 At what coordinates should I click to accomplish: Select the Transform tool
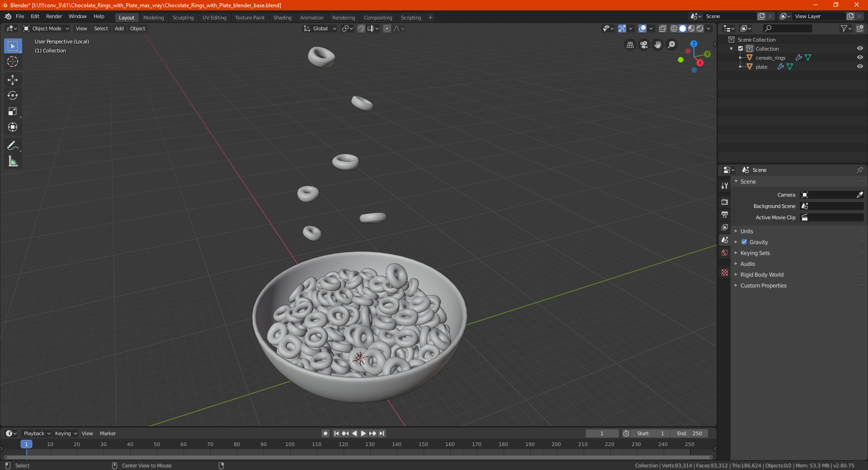coord(13,127)
